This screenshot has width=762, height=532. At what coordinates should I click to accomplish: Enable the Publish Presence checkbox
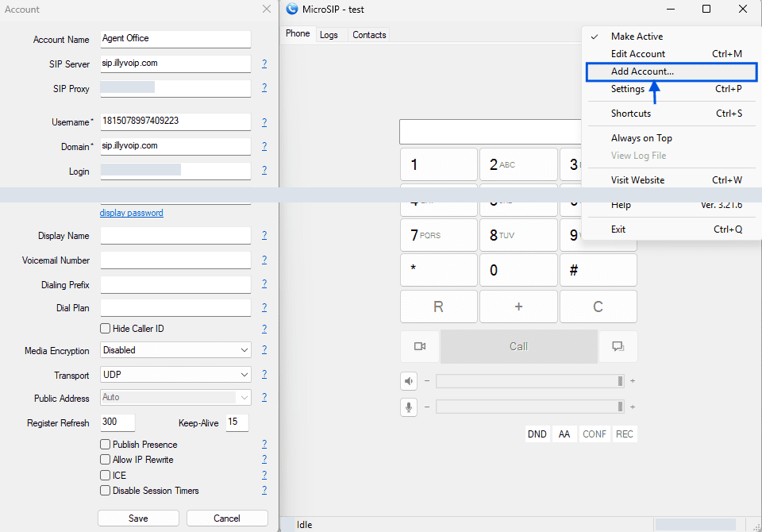[x=105, y=444]
